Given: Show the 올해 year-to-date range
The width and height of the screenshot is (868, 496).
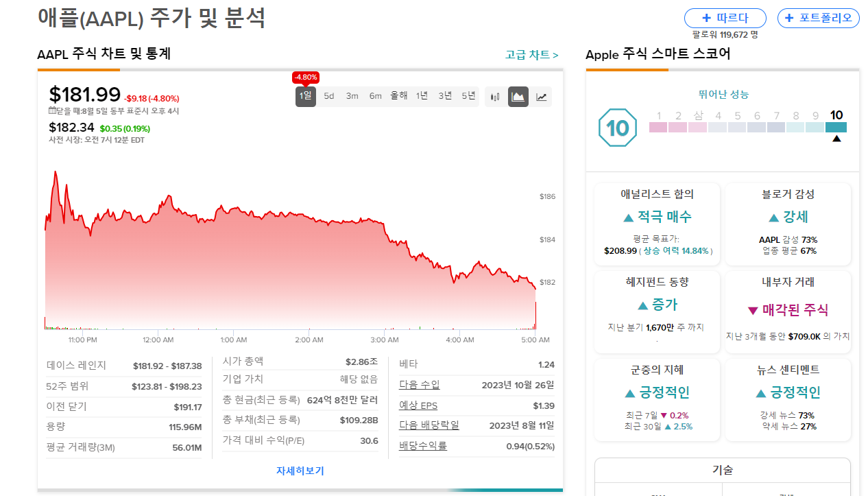Looking at the screenshot, I should (399, 96).
